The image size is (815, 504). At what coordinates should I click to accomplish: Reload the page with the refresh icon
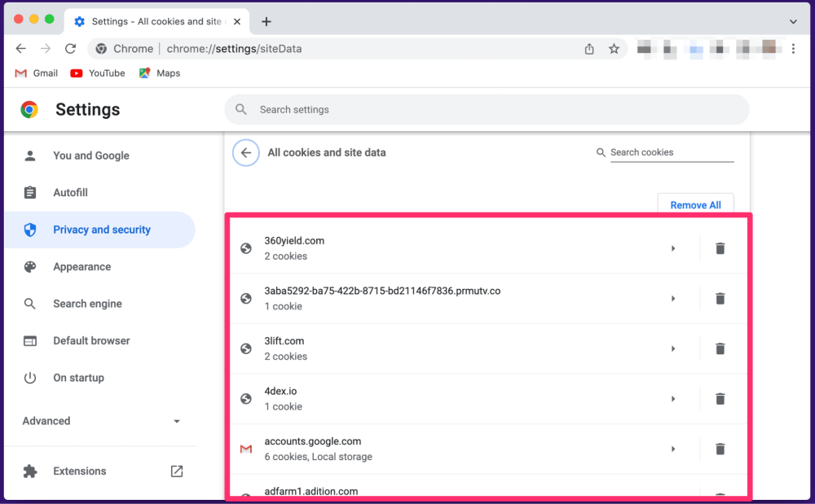(71, 49)
